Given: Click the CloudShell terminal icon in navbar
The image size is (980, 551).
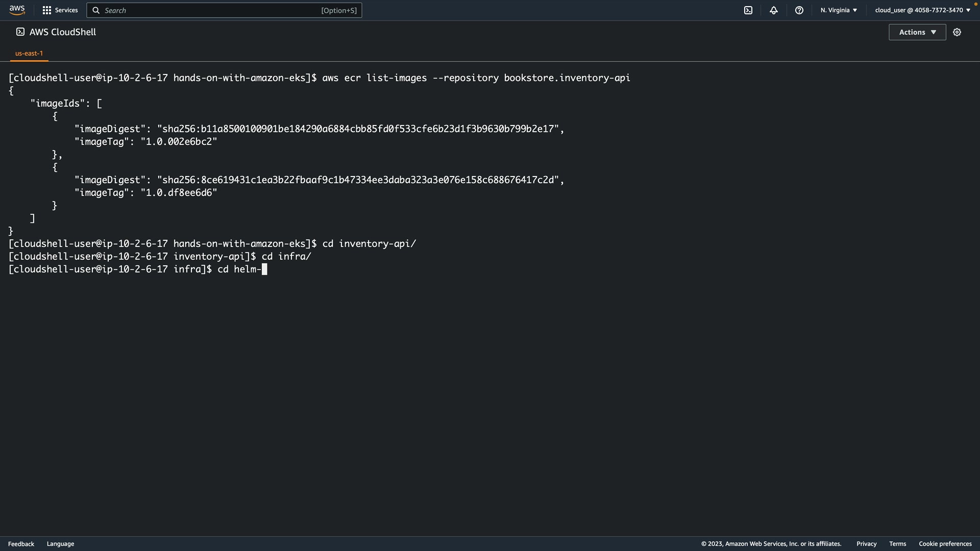Looking at the screenshot, I should tap(748, 10).
